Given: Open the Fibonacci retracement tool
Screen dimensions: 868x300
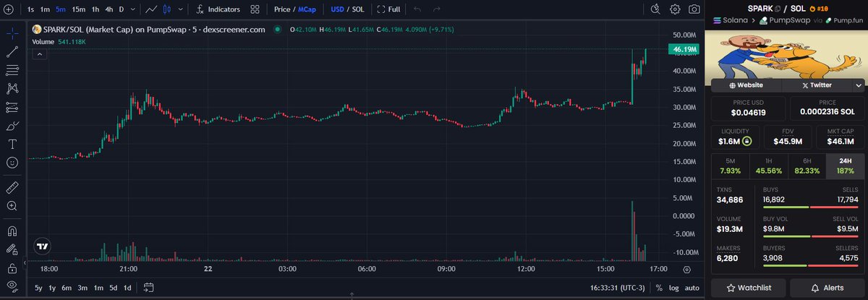Looking at the screenshot, I should click(x=12, y=70).
